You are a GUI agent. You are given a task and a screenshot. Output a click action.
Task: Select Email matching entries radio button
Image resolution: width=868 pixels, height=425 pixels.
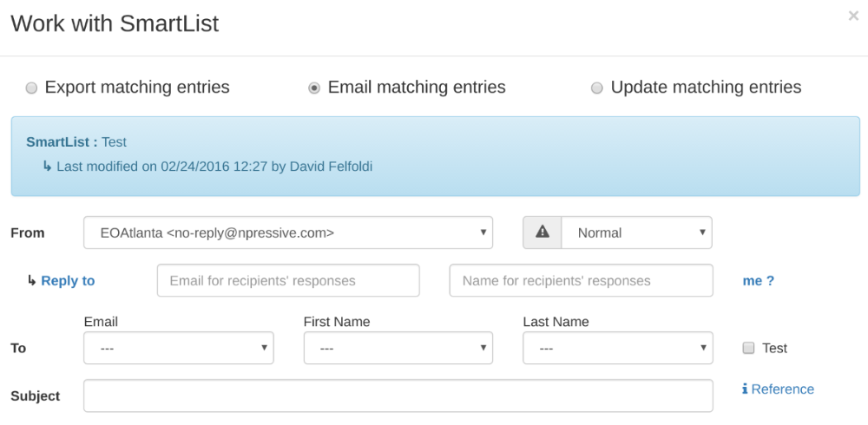pyautogui.click(x=314, y=88)
